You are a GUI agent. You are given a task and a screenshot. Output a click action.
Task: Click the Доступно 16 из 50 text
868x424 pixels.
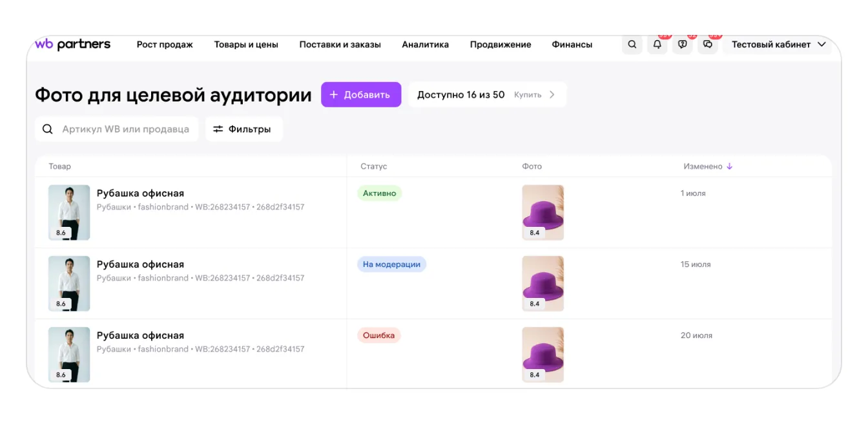tap(461, 94)
